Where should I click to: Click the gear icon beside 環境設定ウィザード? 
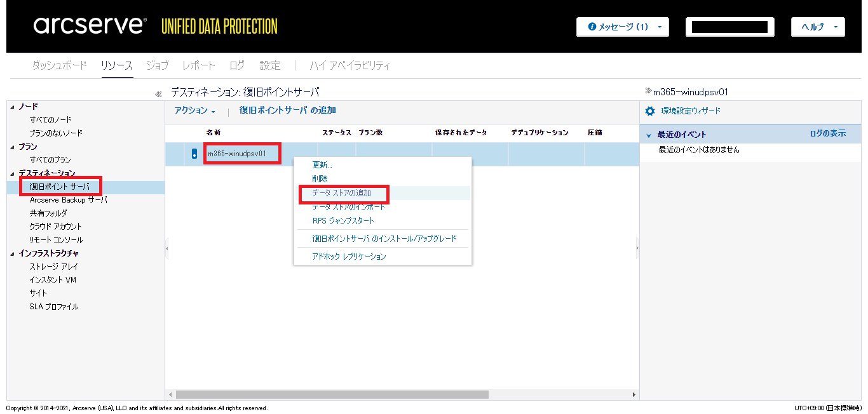(649, 111)
